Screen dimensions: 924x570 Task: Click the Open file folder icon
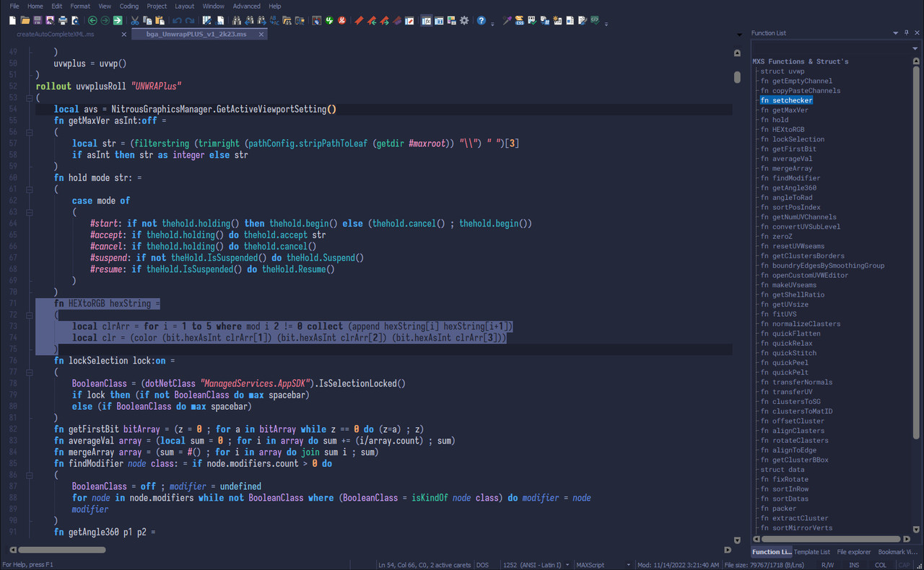[25, 20]
